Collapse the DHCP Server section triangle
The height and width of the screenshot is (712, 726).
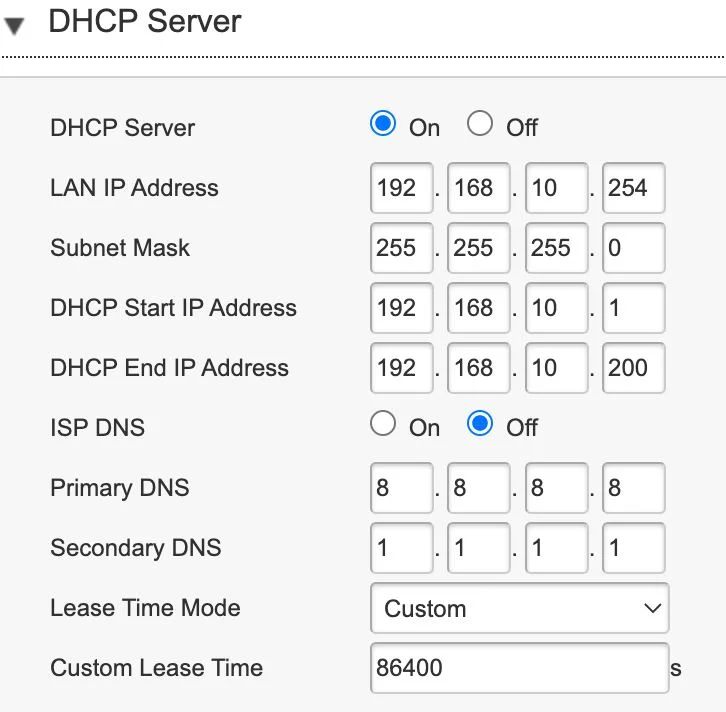pyautogui.click(x=15, y=26)
